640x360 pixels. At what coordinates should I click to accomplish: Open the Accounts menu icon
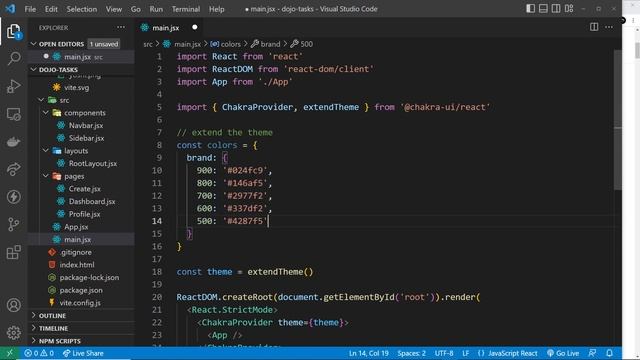pos(13,305)
